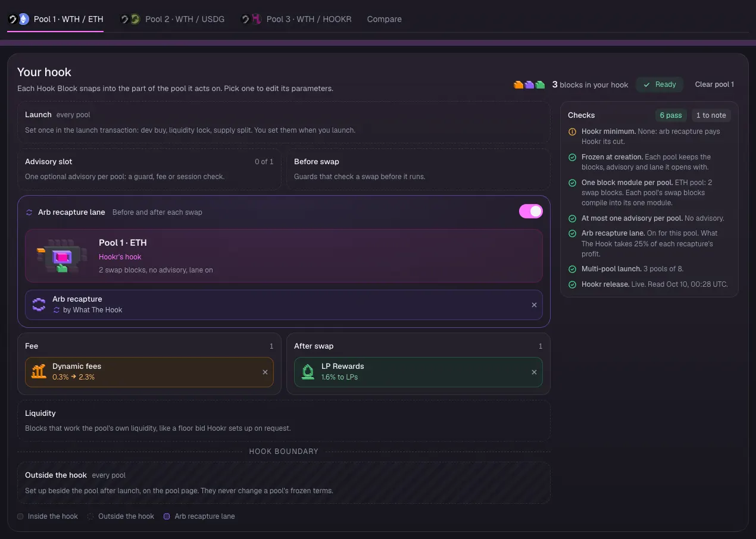Image resolution: width=756 pixels, height=539 pixels.
Task: Click the Inside the hook legend box
Action: pyautogui.click(x=20, y=516)
